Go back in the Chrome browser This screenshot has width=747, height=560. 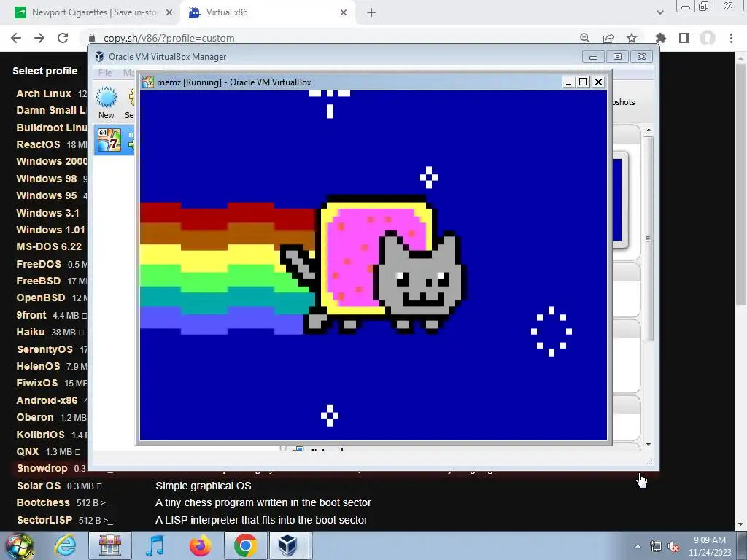pos(16,38)
